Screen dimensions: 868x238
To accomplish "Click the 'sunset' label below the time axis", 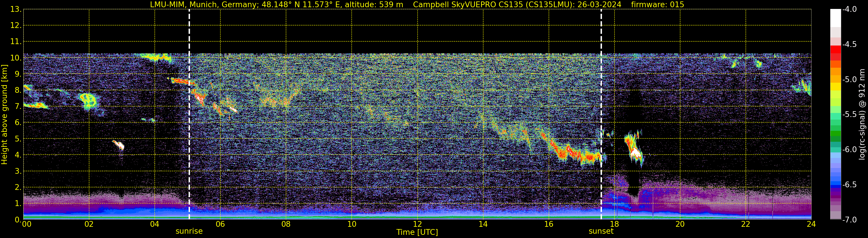I will pyautogui.click(x=601, y=231).
